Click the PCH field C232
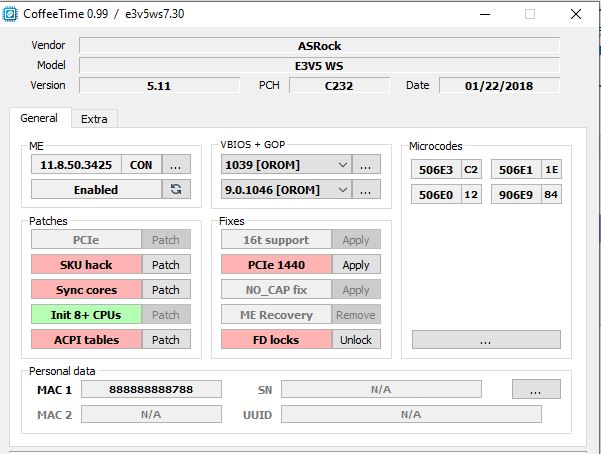601x454 pixels. 339,86
